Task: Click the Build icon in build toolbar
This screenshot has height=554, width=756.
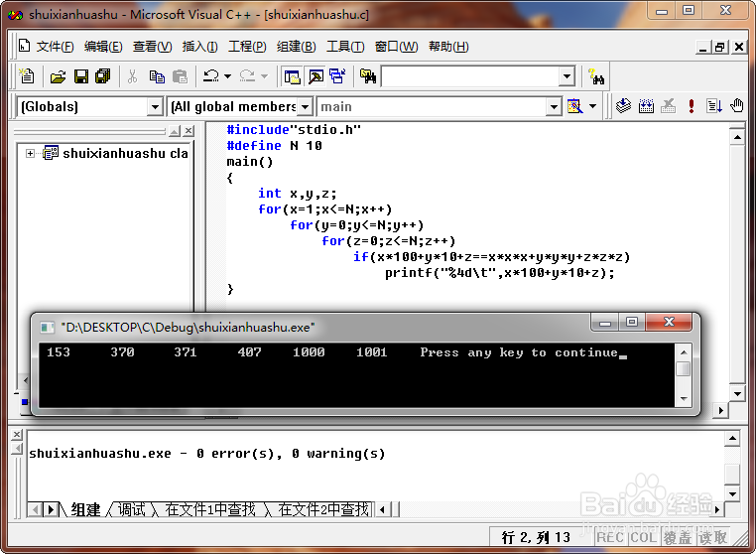Action: point(646,105)
